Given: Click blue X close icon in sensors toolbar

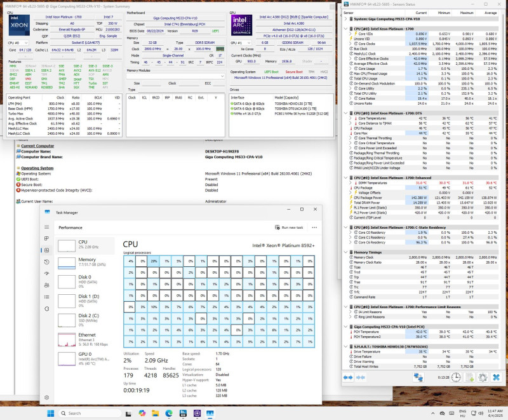Looking at the screenshot, I should [496, 377].
